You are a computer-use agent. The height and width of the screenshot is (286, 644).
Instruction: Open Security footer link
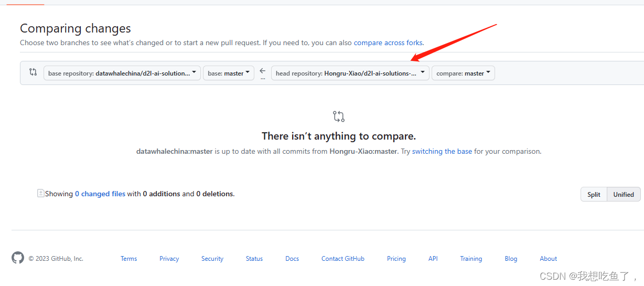click(x=212, y=259)
